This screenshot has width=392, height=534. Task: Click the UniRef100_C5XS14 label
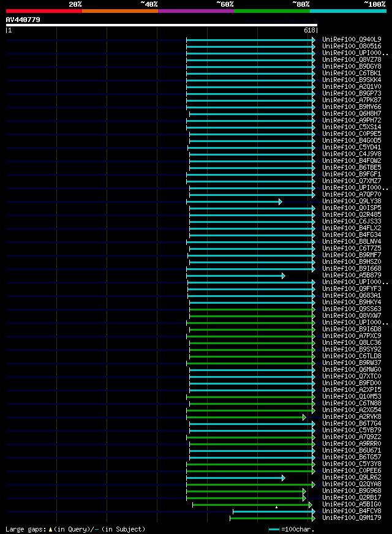coord(352,127)
